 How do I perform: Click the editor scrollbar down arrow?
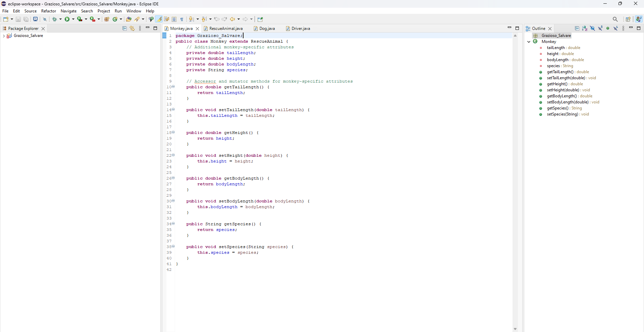click(515, 329)
